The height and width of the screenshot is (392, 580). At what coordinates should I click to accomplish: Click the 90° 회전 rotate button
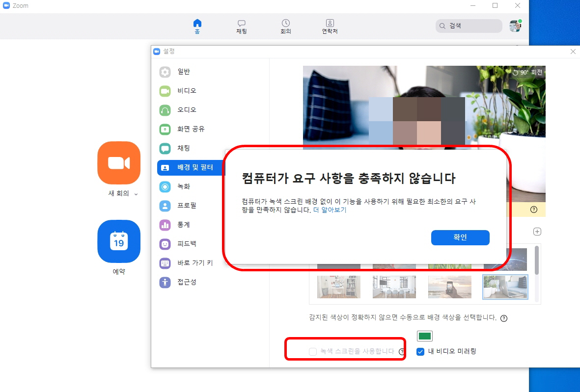click(x=527, y=73)
